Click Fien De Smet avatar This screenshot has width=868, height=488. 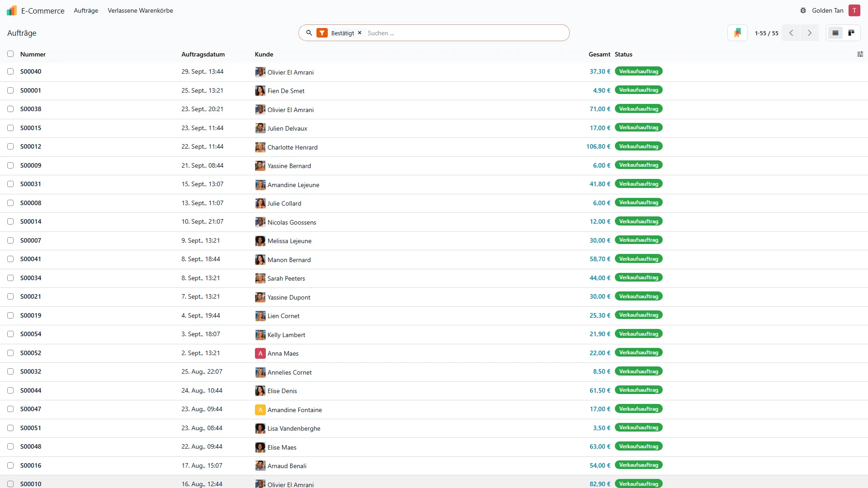[x=260, y=91]
